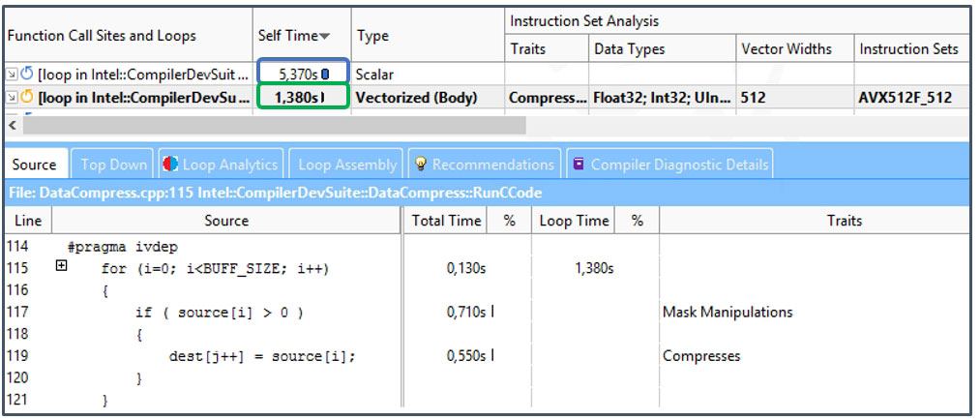Open the Loop Analytics tab
980x420 pixels.
[x=221, y=165]
